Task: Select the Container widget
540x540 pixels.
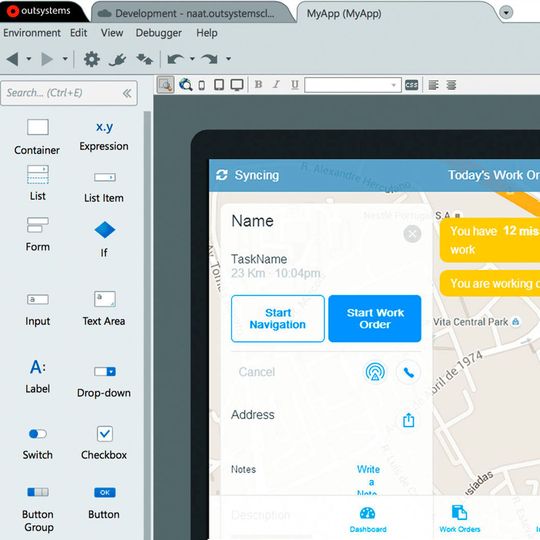Action: (37, 137)
